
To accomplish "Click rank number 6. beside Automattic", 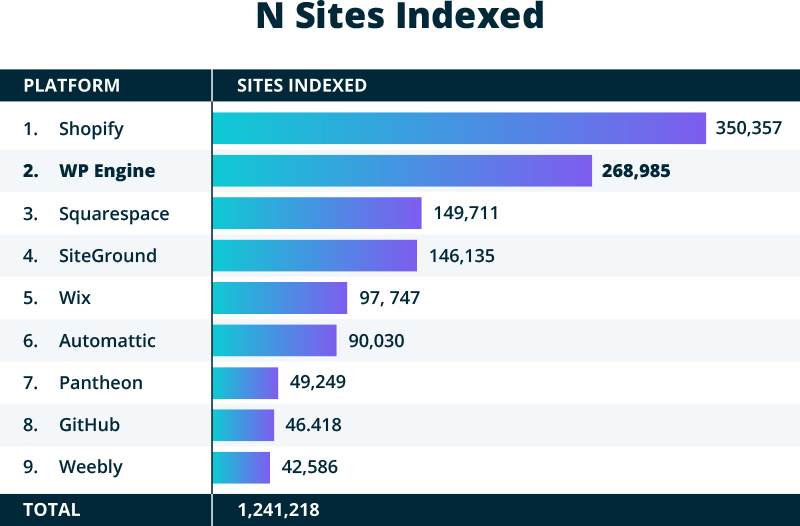I will tap(31, 340).
